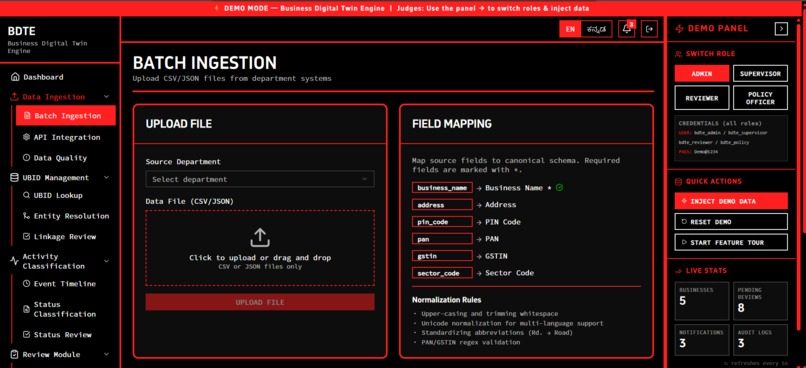Click the Review Module clipboard icon
The height and width of the screenshot is (368, 806).
tap(14, 354)
